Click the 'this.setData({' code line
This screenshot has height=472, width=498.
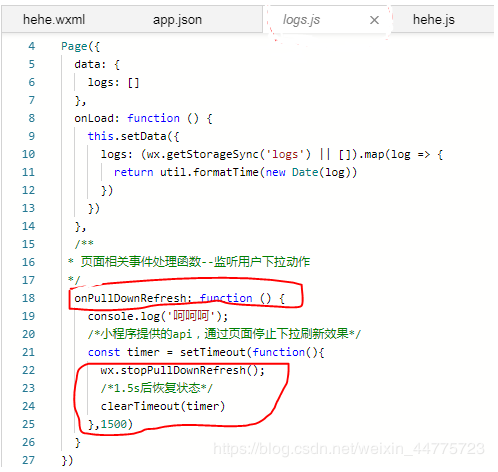(x=133, y=136)
